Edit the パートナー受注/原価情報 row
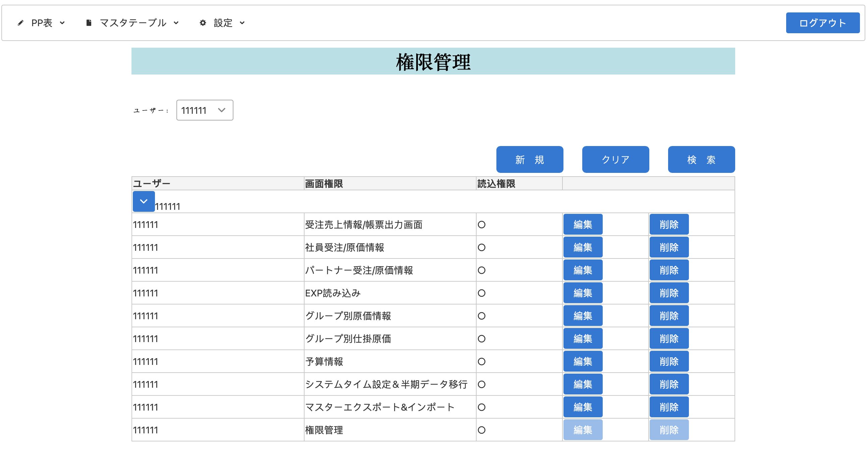 coord(583,270)
